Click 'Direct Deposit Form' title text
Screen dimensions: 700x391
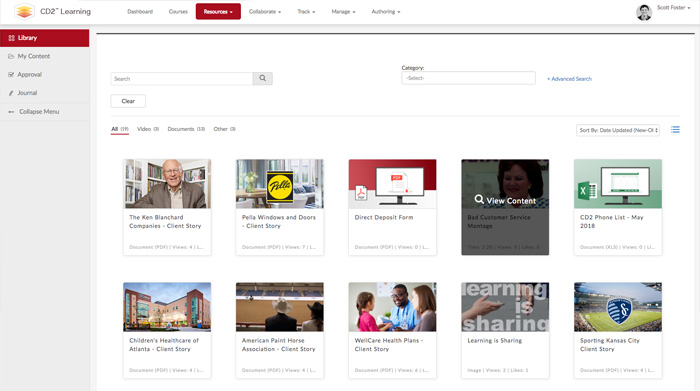click(x=384, y=217)
